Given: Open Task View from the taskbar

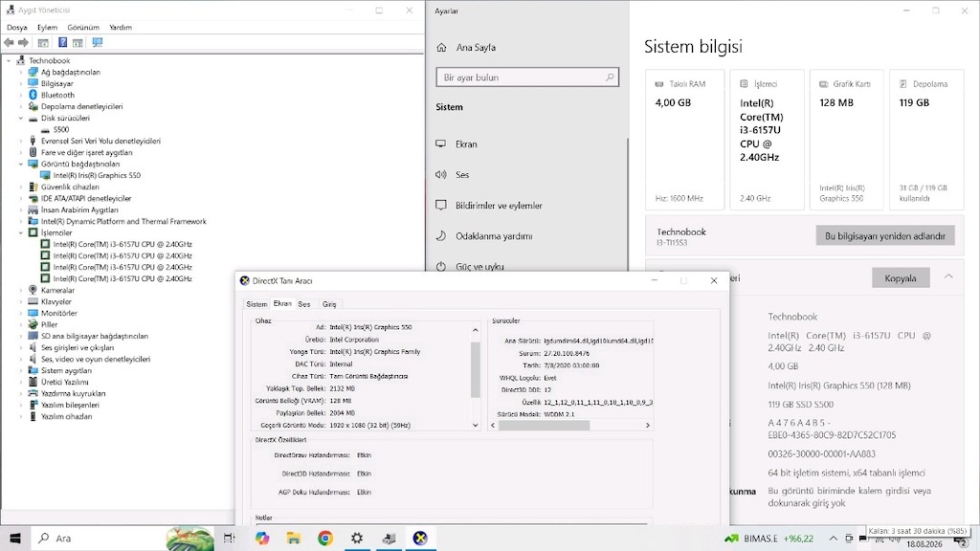Looking at the screenshot, I should [229, 538].
